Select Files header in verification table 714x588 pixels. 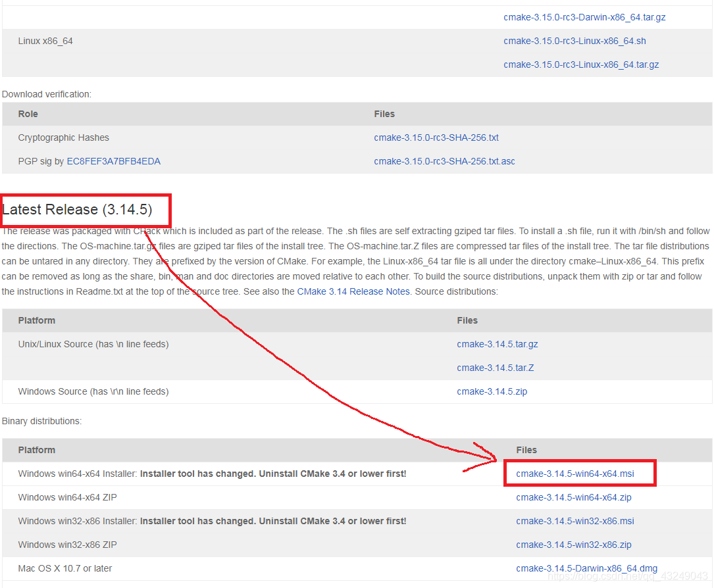[x=384, y=114]
